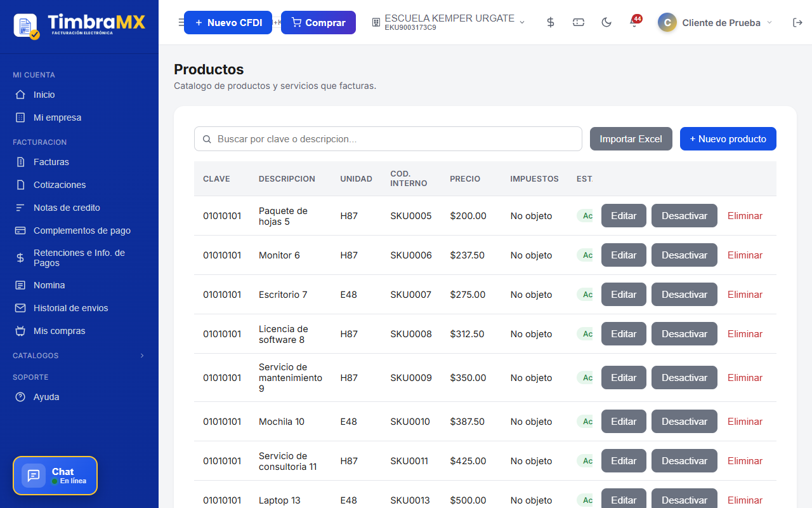Click the Mi empresa building icon
Image resolution: width=812 pixels, height=508 pixels.
[x=20, y=117]
